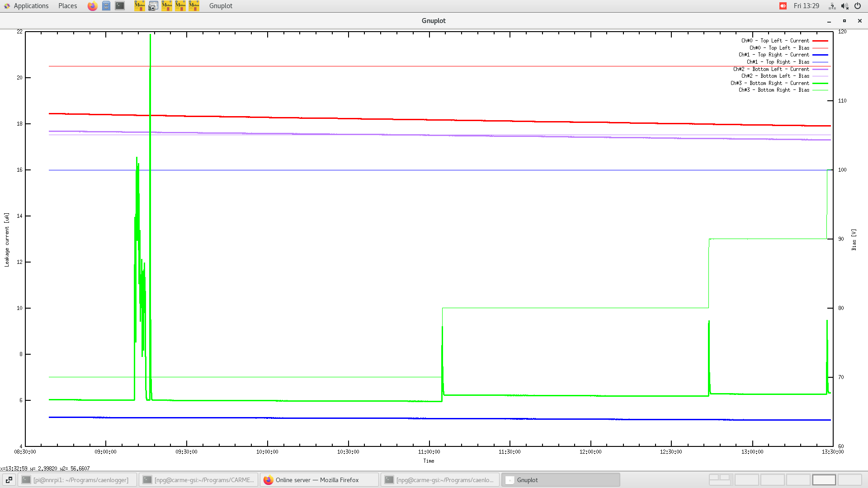The height and width of the screenshot is (488, 868).
Task: Switch to the pi@nnrpi1 caenlogger terminal window
Action: (77, 479)
